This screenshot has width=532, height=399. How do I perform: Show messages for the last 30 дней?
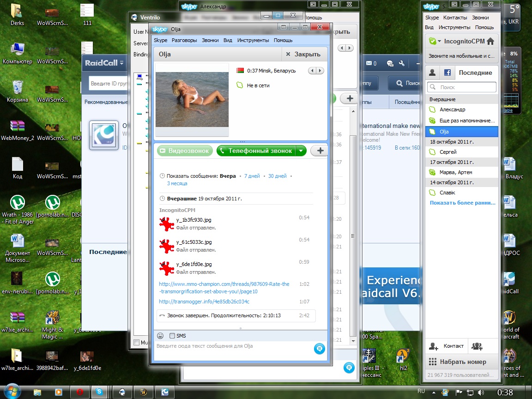277,176
